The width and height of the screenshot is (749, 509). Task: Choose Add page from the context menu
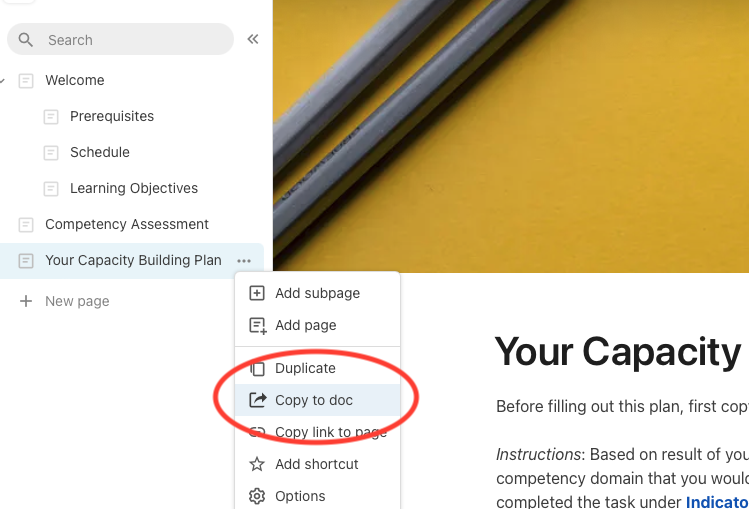click(305, 325)
